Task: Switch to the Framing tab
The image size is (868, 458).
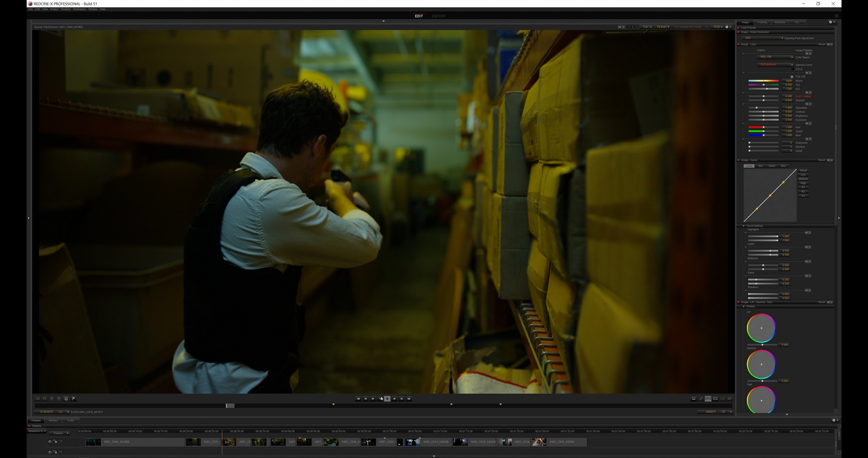Action: (x=762, y=22)
